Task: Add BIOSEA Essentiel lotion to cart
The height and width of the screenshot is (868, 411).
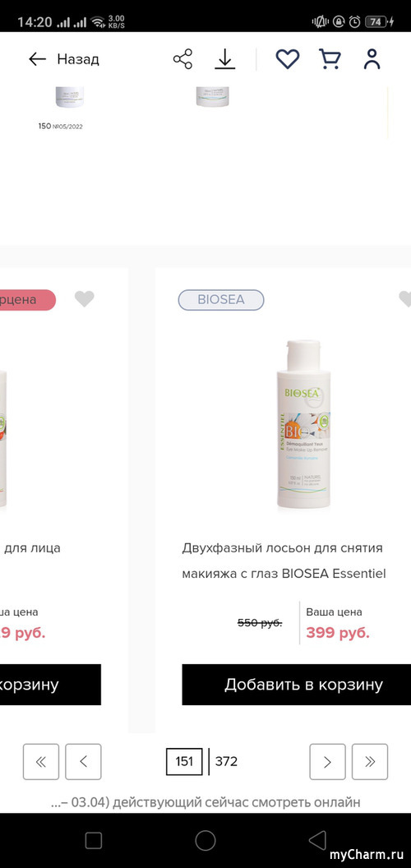Action: coord(303,685)
